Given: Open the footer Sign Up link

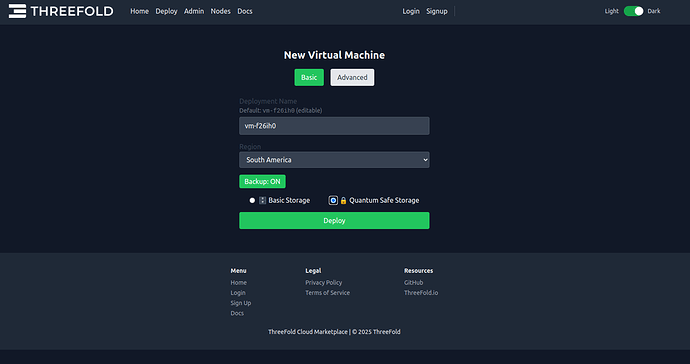Looking at the screenshot, I should 241,303.
